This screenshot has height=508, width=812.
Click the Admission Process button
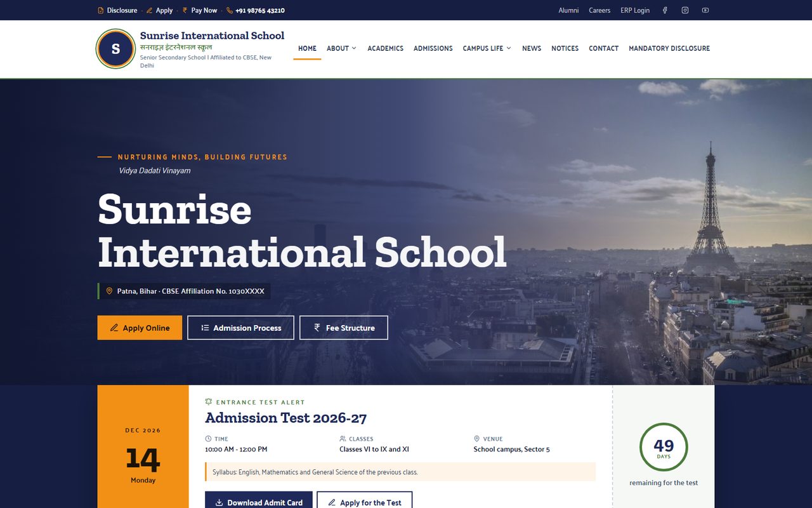point(240,328)
